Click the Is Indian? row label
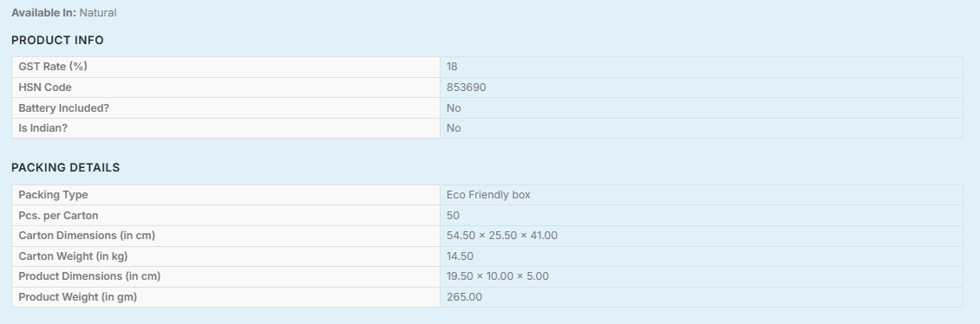The height and width of the screenshot is (324, 980). [x=43, y=128]
